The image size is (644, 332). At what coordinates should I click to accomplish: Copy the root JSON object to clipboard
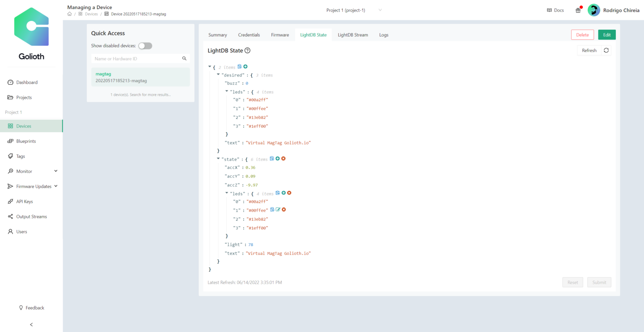[239, 67]
